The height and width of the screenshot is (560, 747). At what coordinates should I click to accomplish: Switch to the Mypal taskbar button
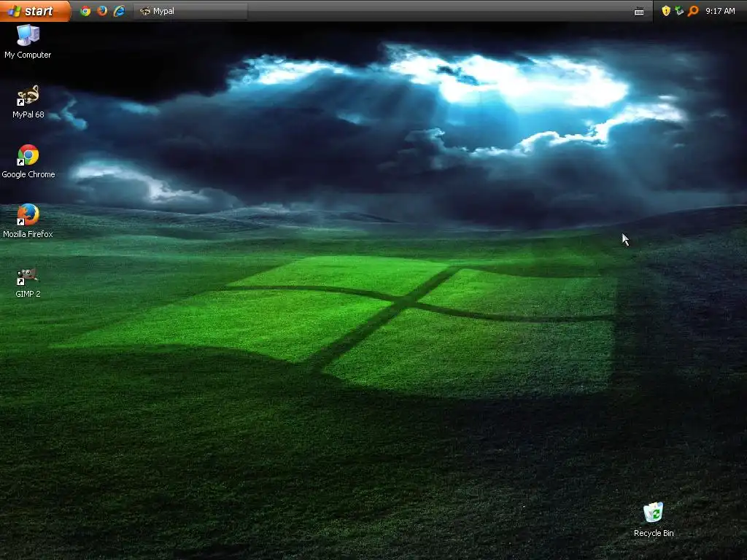tap(190, 11)
